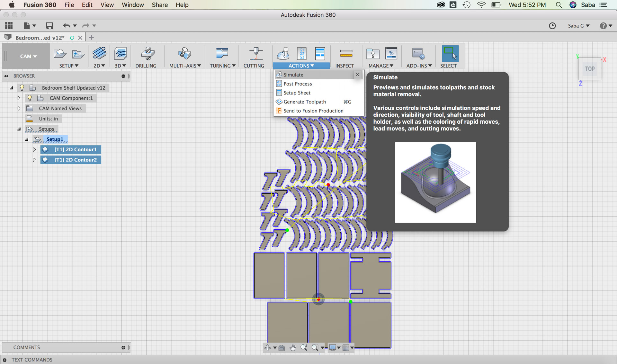This screenshot has width=617, height=364.
Task: Choose Post Process from Actions menu
Action: point(298,84)
